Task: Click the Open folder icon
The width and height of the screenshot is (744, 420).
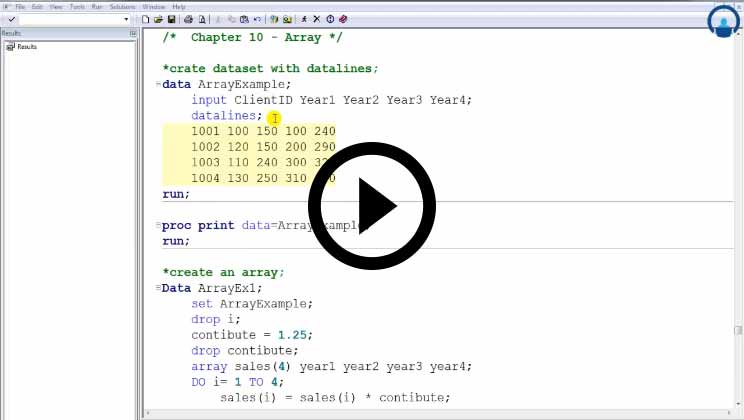Action: (x=159, y=19)
